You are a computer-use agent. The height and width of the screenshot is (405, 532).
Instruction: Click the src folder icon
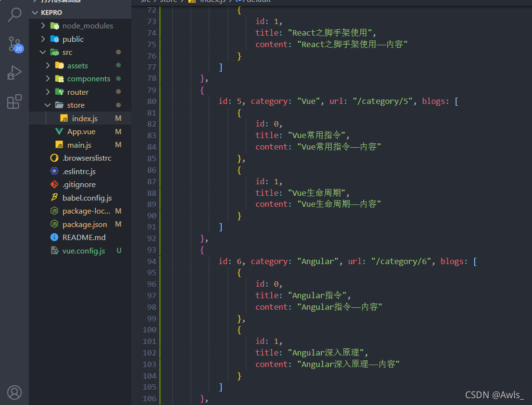pyautogui.click(x=55, y=52)
